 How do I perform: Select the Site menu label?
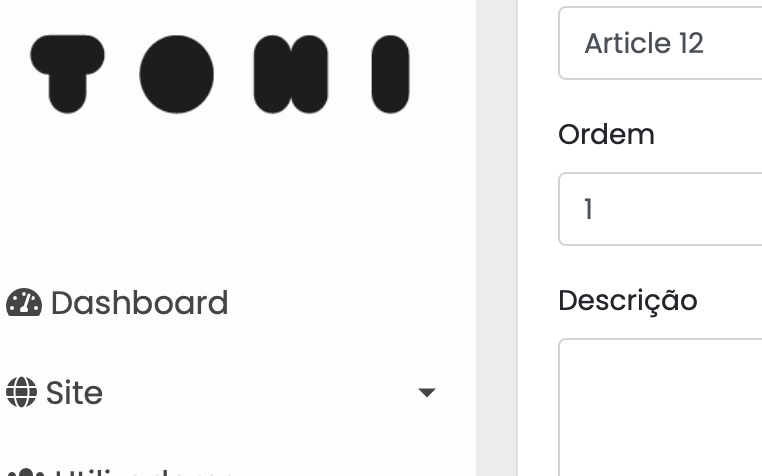coord(74,393)
